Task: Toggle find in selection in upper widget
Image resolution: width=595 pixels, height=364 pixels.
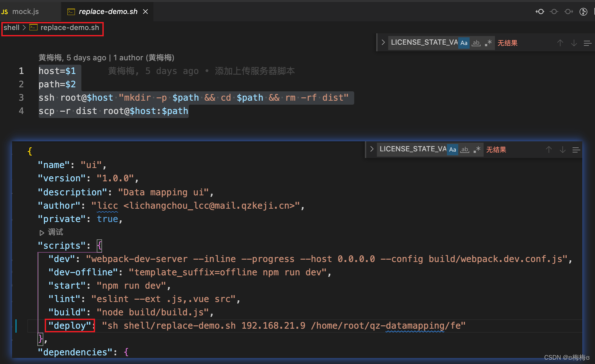Action: [588, 43]
